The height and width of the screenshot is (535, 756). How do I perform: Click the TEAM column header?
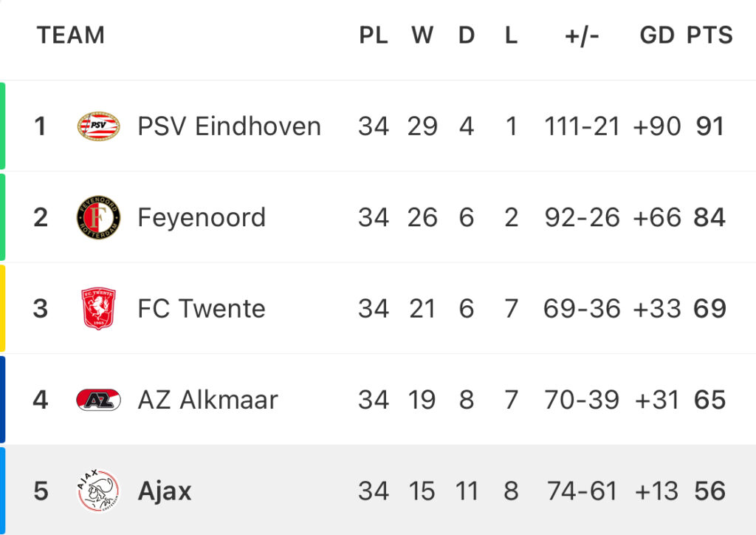(71, 35)
